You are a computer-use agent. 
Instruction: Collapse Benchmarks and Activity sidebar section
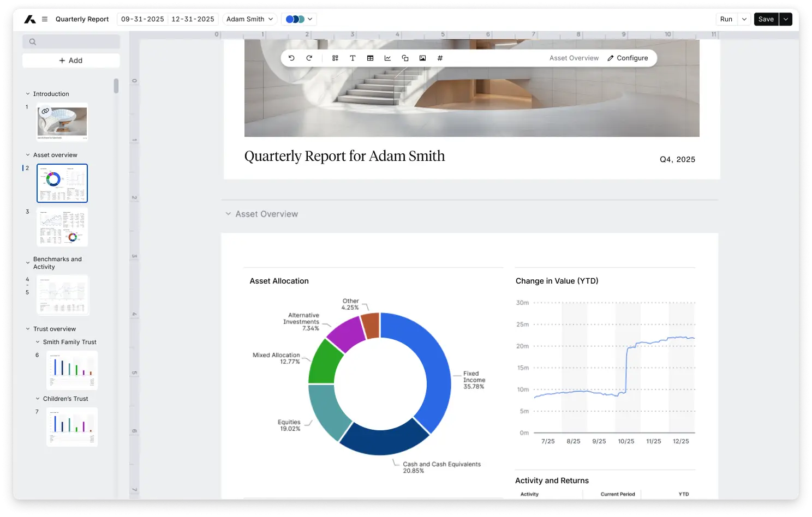[x=28, y=263]
